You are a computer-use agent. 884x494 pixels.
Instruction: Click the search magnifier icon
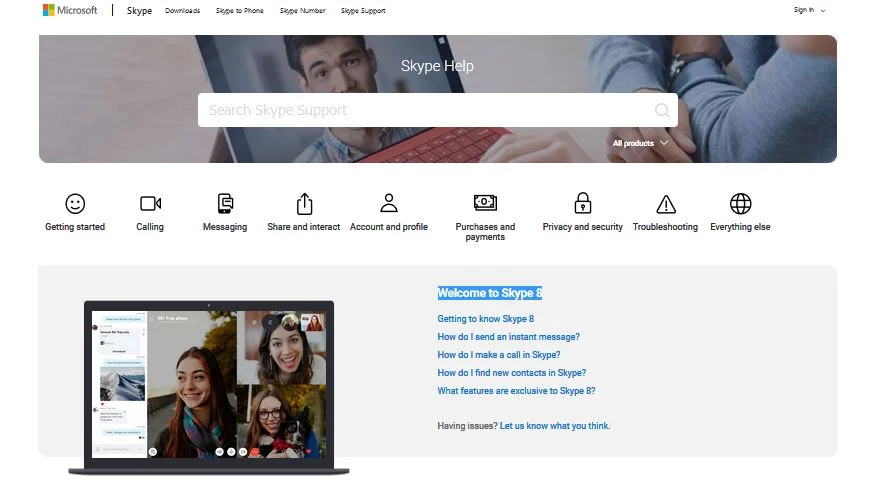[662, 110]
